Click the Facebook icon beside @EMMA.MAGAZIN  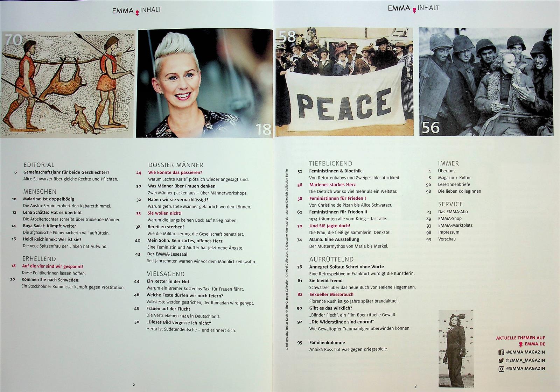pyautogui.click(x=501, y=352)
